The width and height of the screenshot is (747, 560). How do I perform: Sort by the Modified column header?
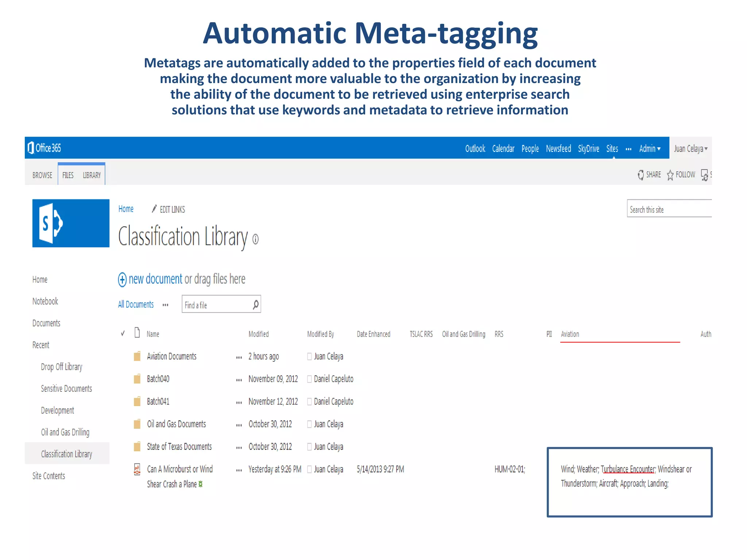pos(259,334)
